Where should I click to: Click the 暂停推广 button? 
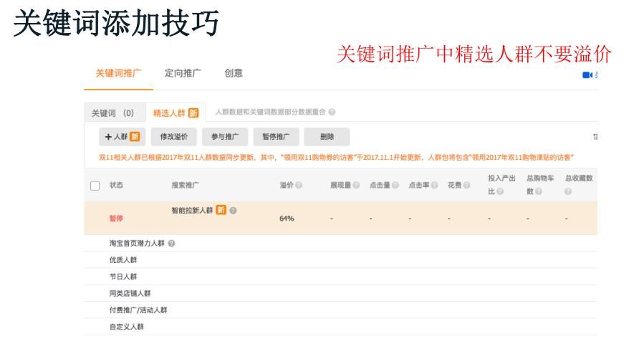click(x=276, y=137)
